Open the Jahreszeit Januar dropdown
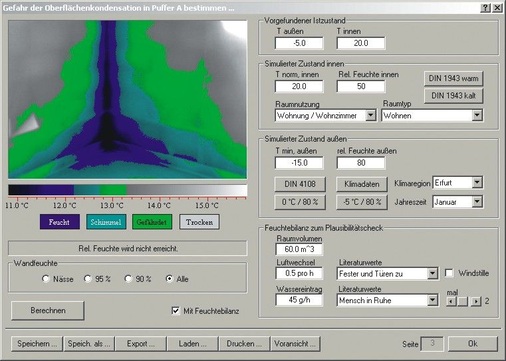The image size is (506, 361). (477, 202)
